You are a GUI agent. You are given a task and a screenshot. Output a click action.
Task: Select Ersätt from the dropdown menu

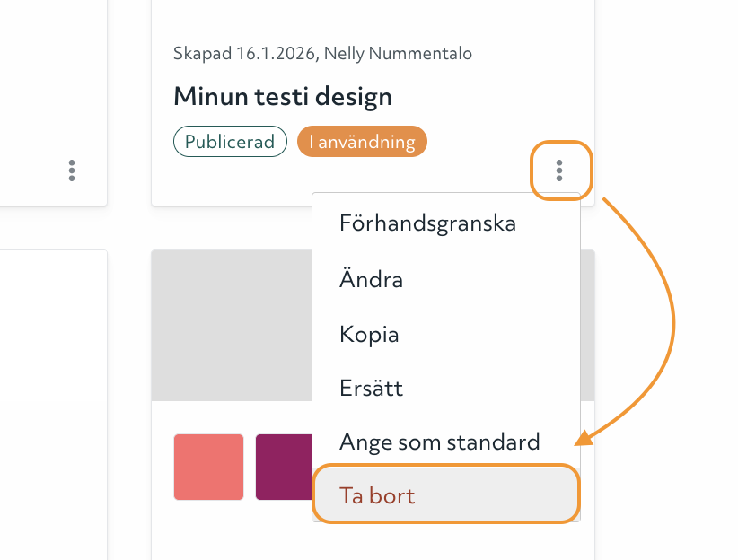pos(372,389)
